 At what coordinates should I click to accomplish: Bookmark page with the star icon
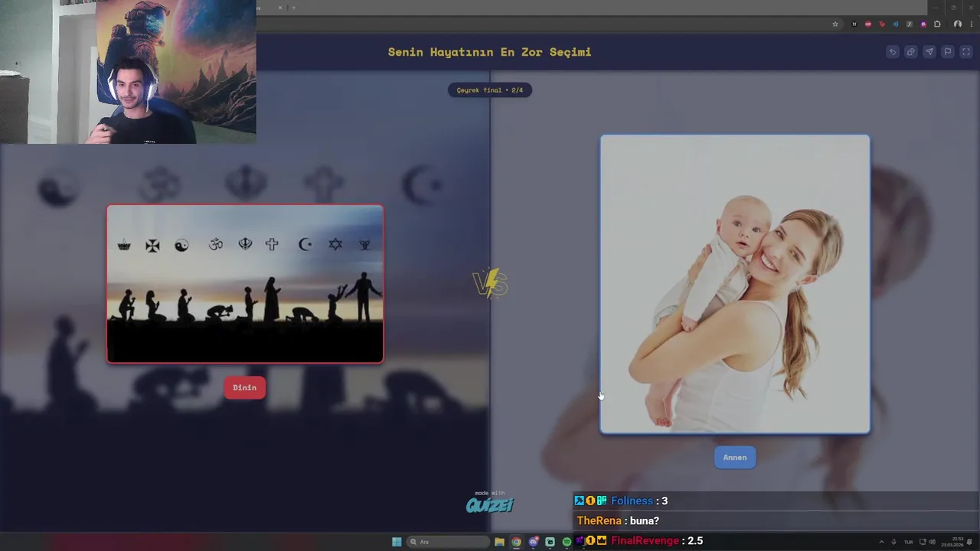pyautogui.click(x=835, y=24)
